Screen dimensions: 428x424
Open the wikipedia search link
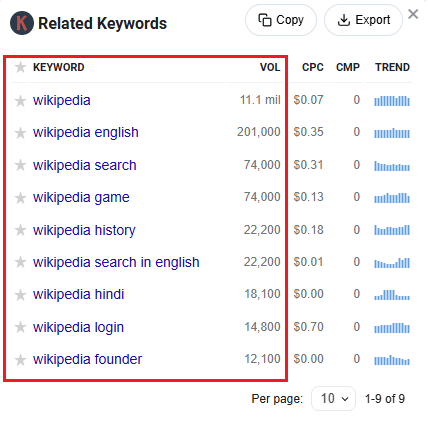(x=85, y=165)
